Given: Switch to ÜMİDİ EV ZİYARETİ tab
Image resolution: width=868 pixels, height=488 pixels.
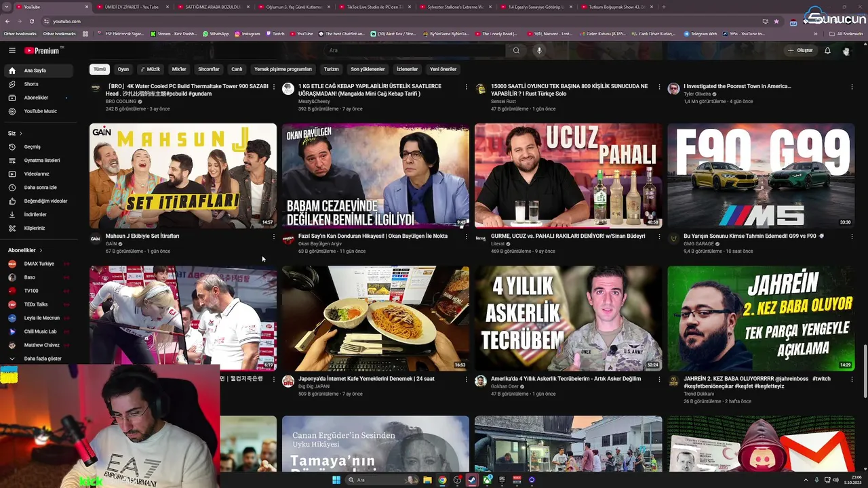Looking at the screenshot, I should [x=132, y=7].
